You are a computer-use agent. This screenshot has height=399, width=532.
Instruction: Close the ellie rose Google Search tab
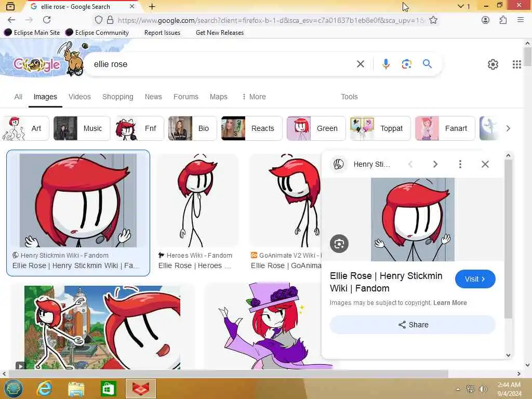click(132, 6)
